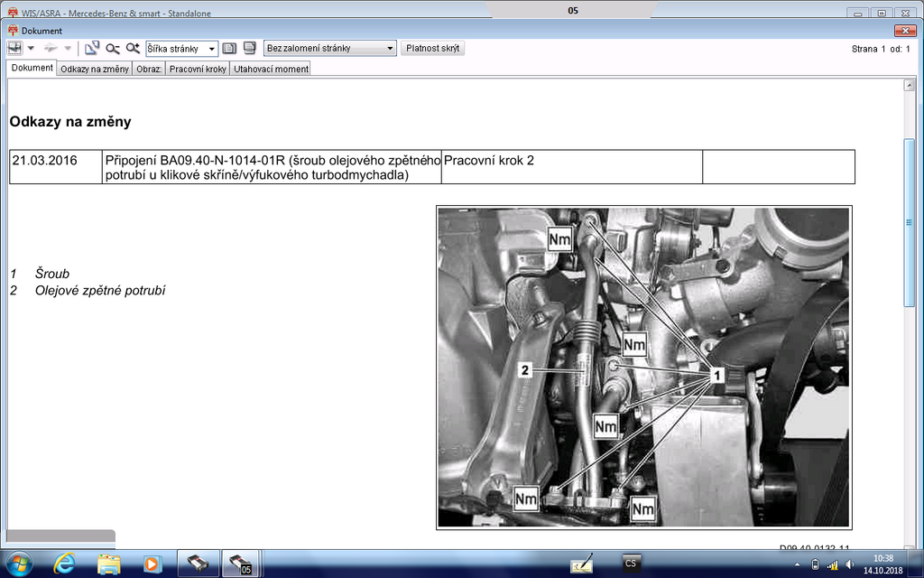
Task: Click the Dokument window title icon
Action: coord(13,30)
